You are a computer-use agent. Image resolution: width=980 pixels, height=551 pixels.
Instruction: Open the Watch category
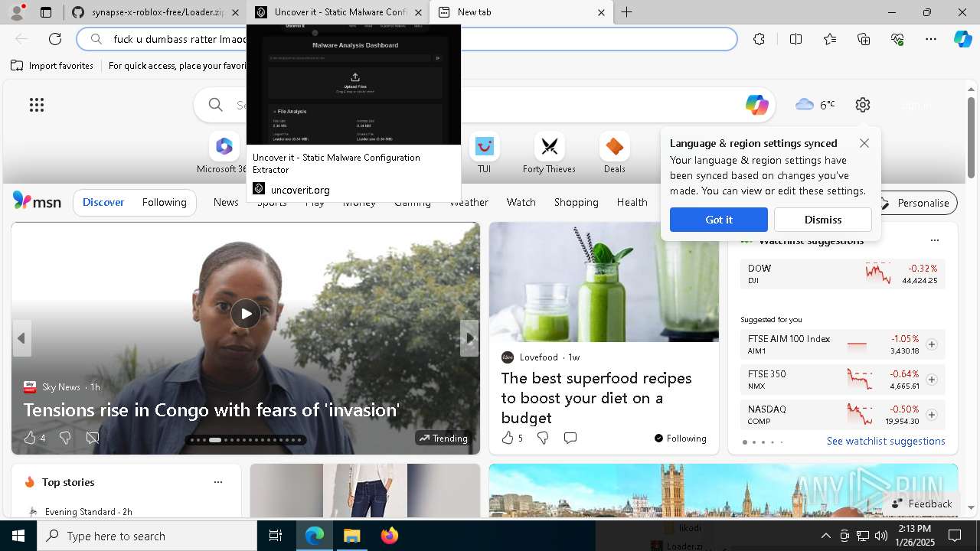click(x=521, y=202)
